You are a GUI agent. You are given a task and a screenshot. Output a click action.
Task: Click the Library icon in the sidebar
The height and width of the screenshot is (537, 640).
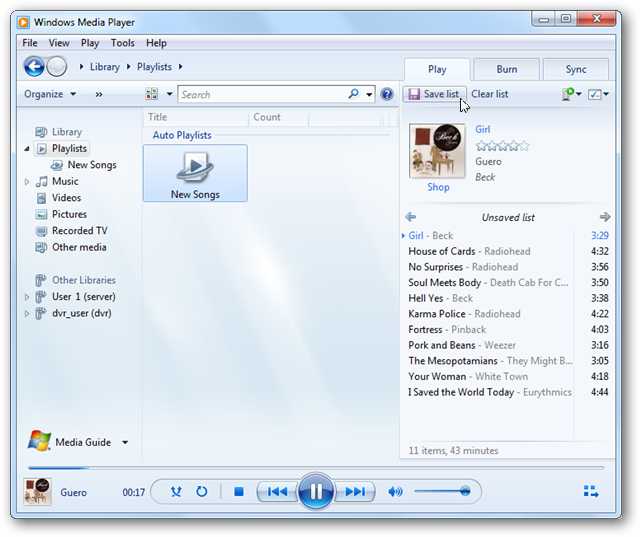tap(41, 132)
